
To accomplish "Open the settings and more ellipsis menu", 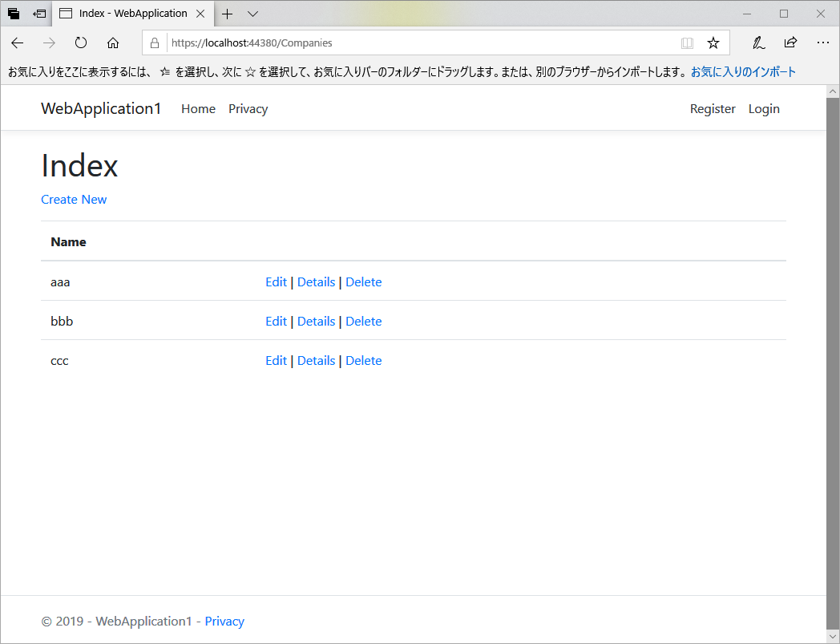I will [823, 43].
